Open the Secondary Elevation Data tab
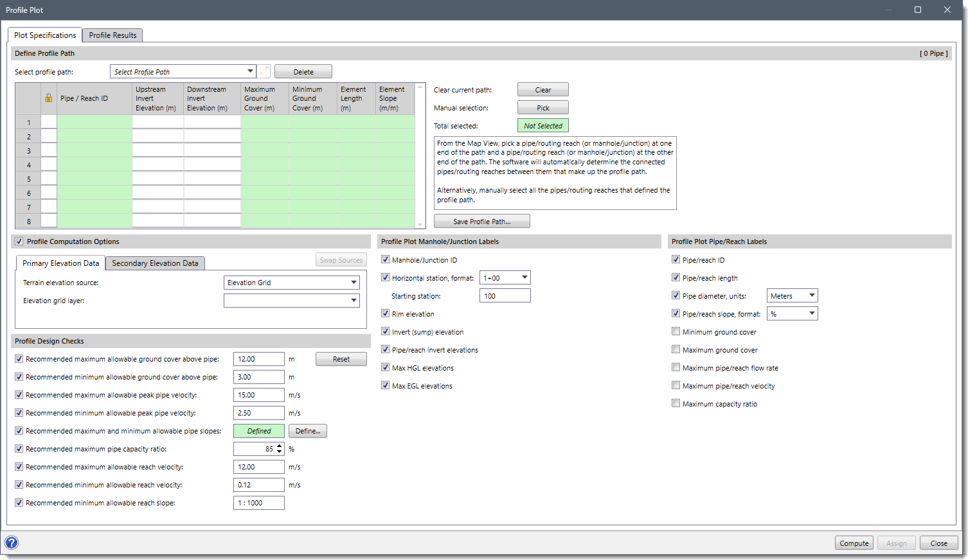Image resolution: width=968 pixels, height=560 pixels. pos(154,263)
